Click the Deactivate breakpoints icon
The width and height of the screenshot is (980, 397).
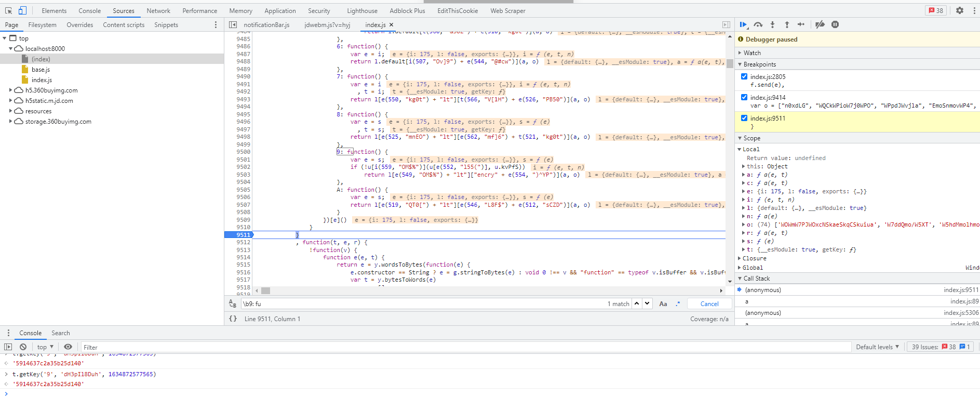(820, 24)
